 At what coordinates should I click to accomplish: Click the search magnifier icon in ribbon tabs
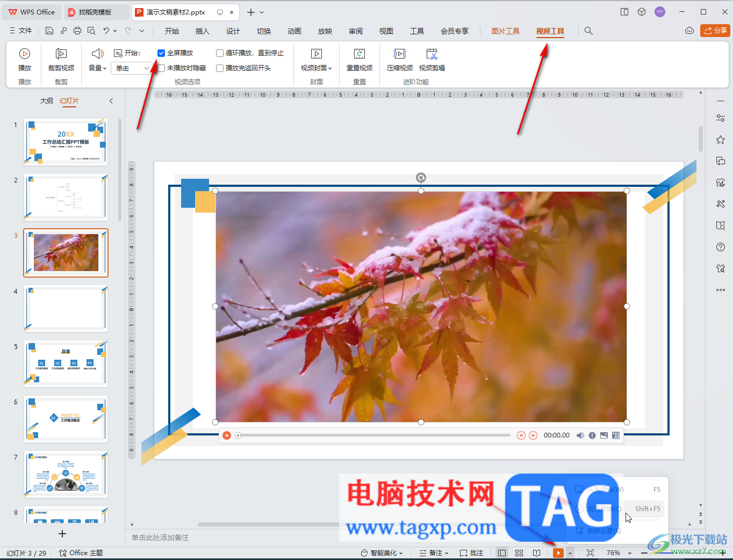[x=588, y=31]
